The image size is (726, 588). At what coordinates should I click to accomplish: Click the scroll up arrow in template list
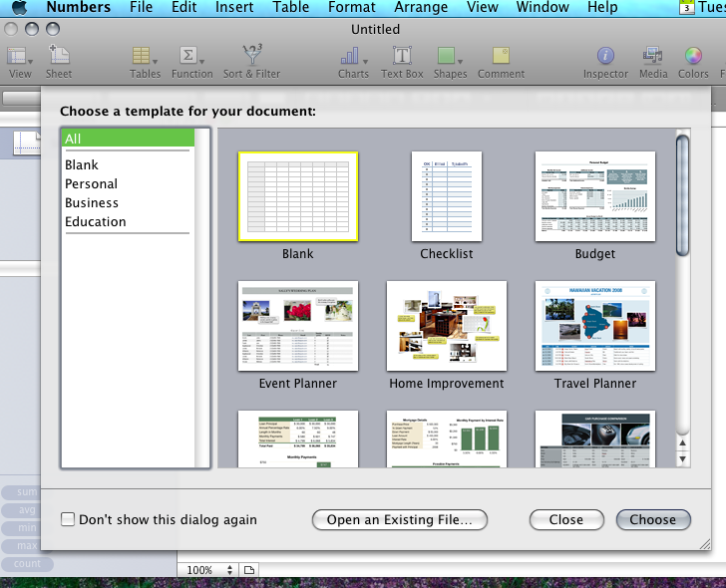(682, 442)
